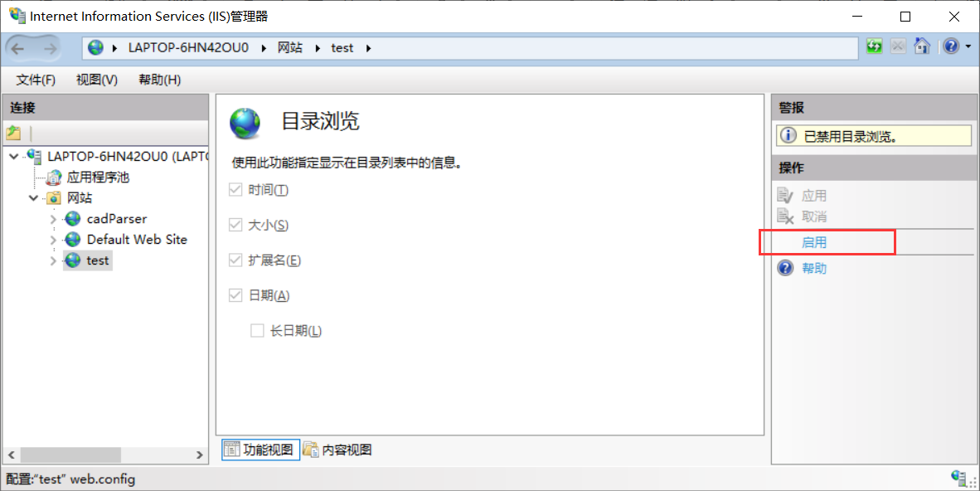Expand the Default Web Site node
This screenshot has height=491, width=980.
pyautogui.click(x=52, y=239)
